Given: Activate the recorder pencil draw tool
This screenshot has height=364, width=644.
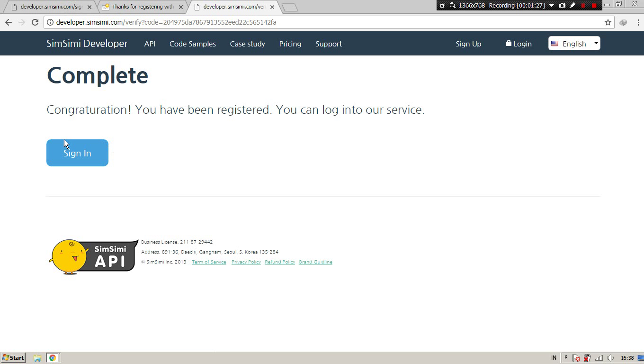Looking at the screenshot, I should 572,5.
